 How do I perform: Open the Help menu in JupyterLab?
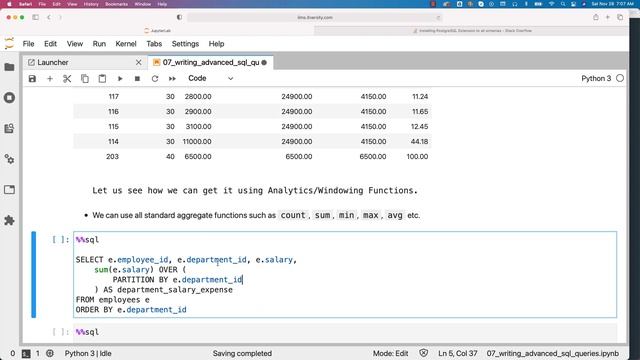click(x=216, y=44)
